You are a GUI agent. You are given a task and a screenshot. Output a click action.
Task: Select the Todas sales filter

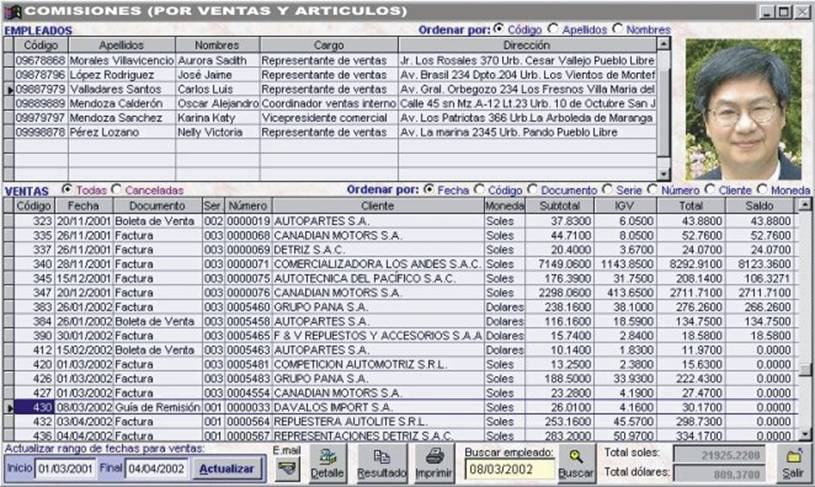click(x=67, y=190)
